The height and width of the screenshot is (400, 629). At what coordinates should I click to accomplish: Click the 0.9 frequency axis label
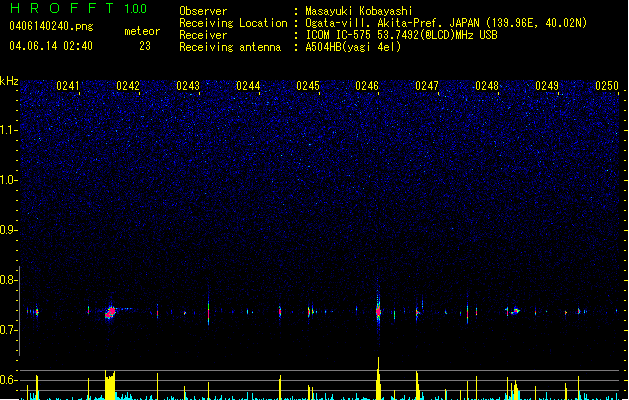click(8, 230)
